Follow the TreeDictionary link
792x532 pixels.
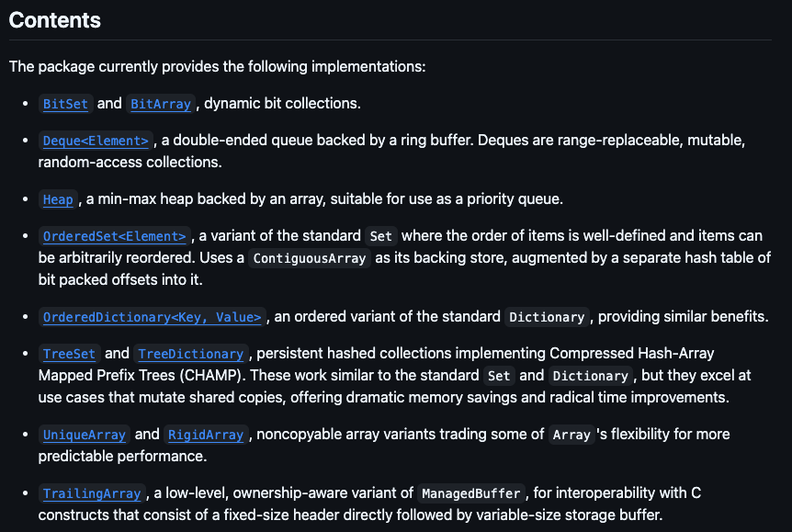click(191, 354)
